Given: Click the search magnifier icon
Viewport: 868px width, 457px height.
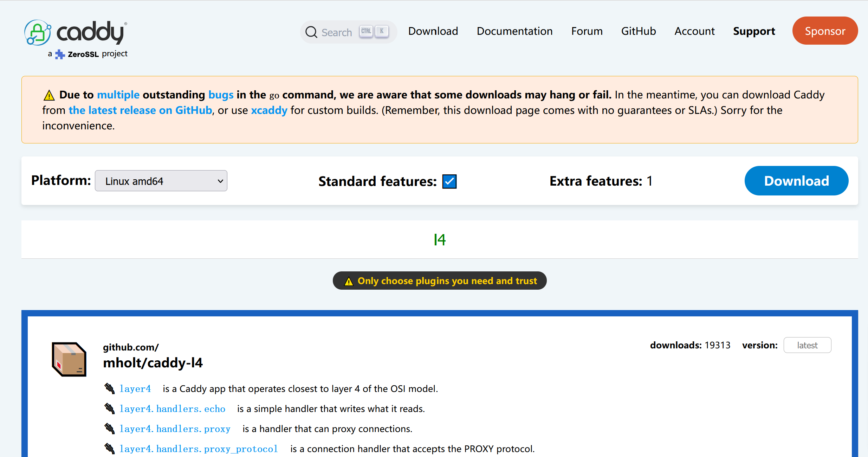Looking at the screenshot, I should [311, 32].
